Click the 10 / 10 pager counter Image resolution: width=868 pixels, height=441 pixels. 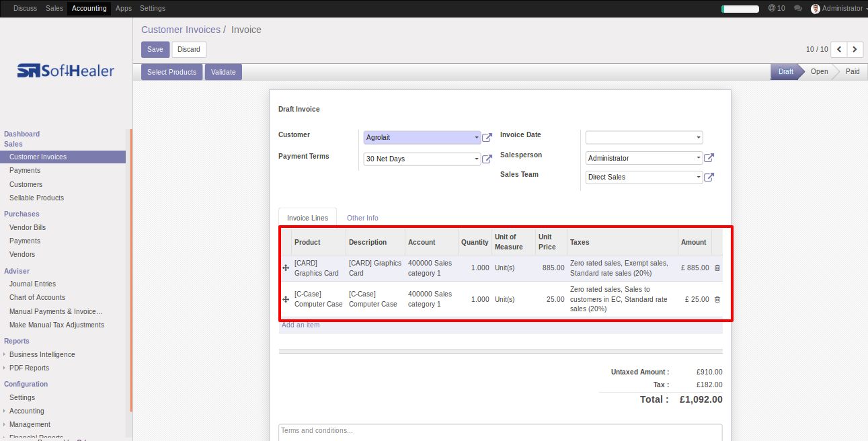click(817, 49)
